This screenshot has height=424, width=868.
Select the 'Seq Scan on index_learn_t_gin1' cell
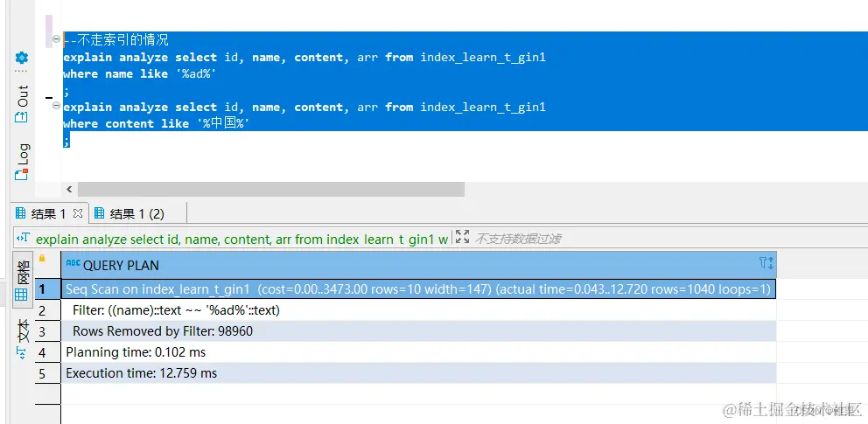coord(418,289)
